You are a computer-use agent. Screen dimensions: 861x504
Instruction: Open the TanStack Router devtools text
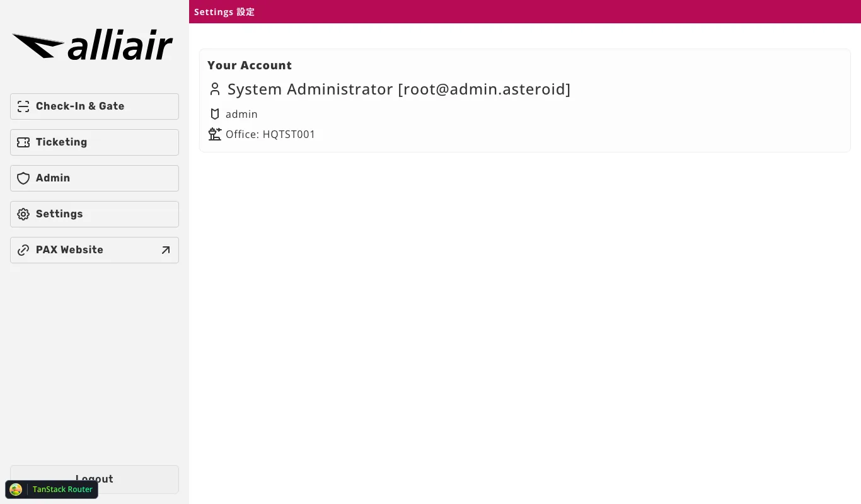tap(62, 490)
